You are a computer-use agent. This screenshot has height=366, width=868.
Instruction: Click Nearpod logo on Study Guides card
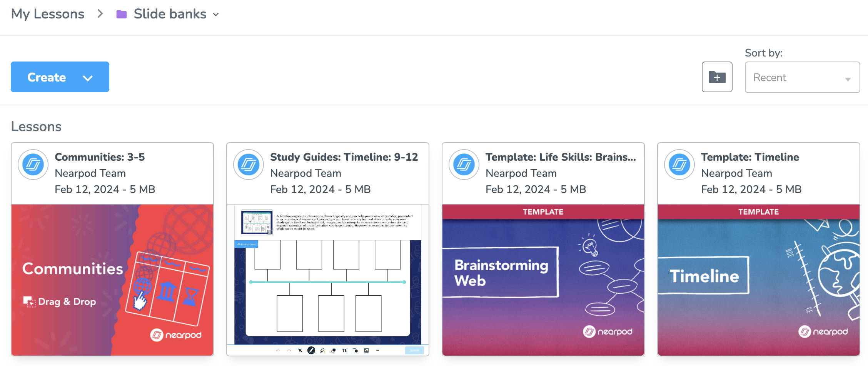coord(249,165)
